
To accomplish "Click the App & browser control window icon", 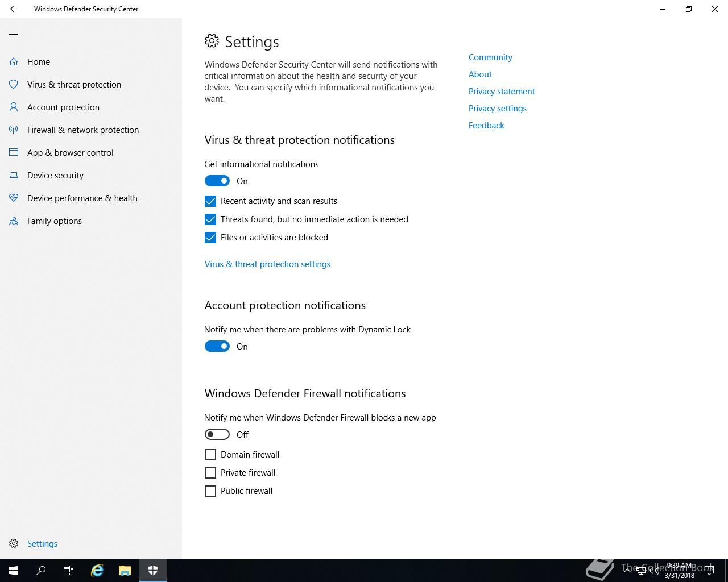I will point(14,152).
